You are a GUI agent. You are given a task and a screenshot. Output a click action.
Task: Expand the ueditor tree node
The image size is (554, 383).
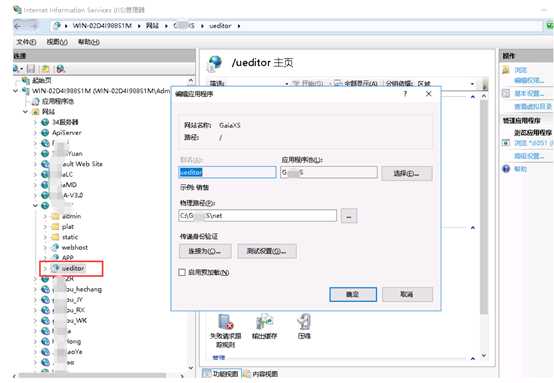pos(45,269)
